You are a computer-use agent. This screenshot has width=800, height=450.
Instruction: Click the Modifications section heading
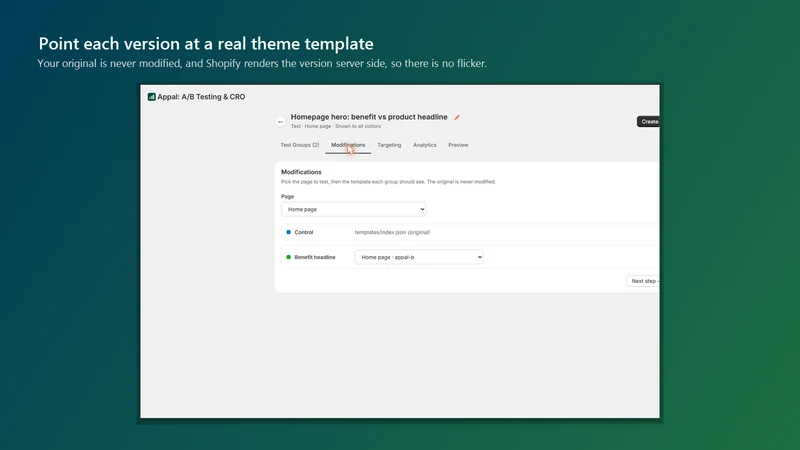click(x=301, y=172)
